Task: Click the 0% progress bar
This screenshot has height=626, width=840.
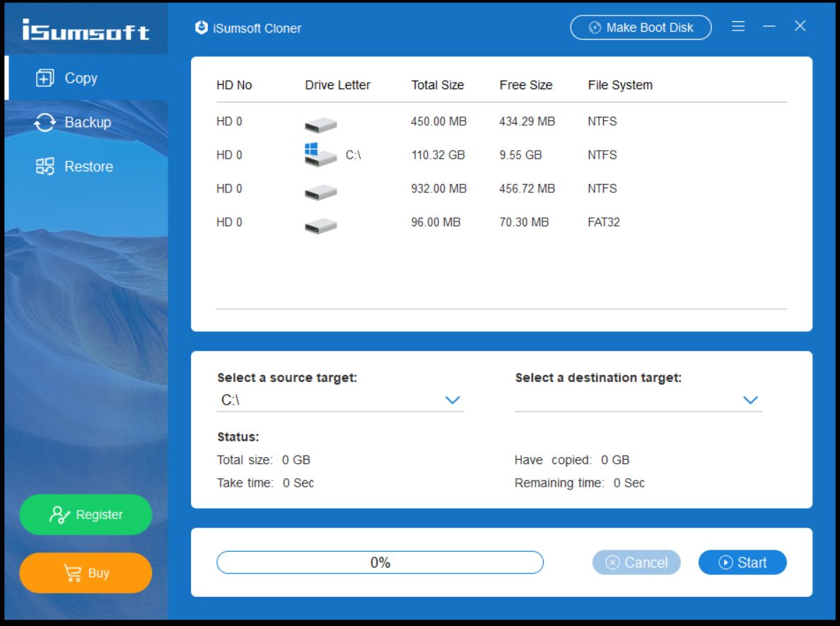Action: point(380,562)
